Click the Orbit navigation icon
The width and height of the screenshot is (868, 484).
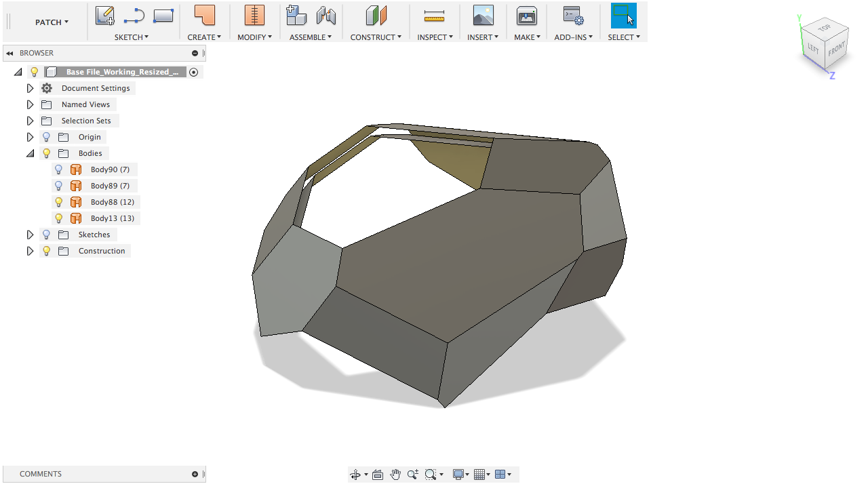point(355,475)
